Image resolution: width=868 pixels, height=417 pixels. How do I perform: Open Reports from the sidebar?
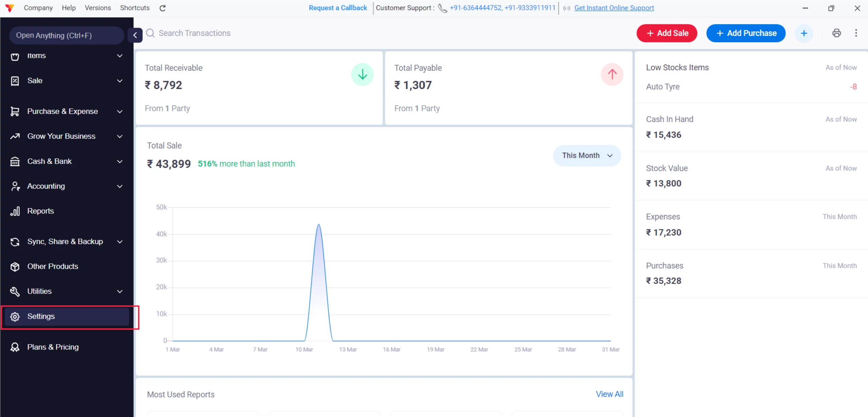(41, 211)
